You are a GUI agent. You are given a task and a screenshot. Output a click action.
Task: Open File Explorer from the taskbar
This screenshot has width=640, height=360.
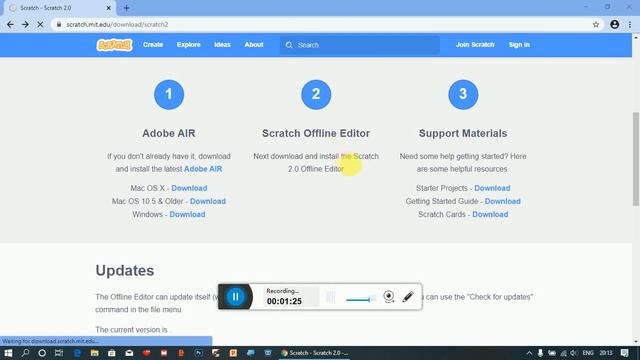click(95, 353)
